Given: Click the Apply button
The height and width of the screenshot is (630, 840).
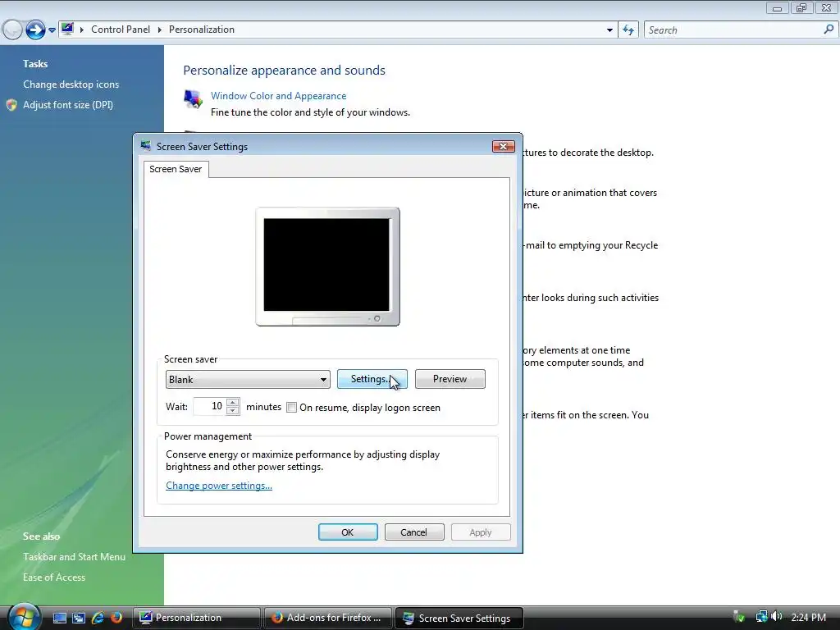Looking at the screenshot, I should point(481,532).
